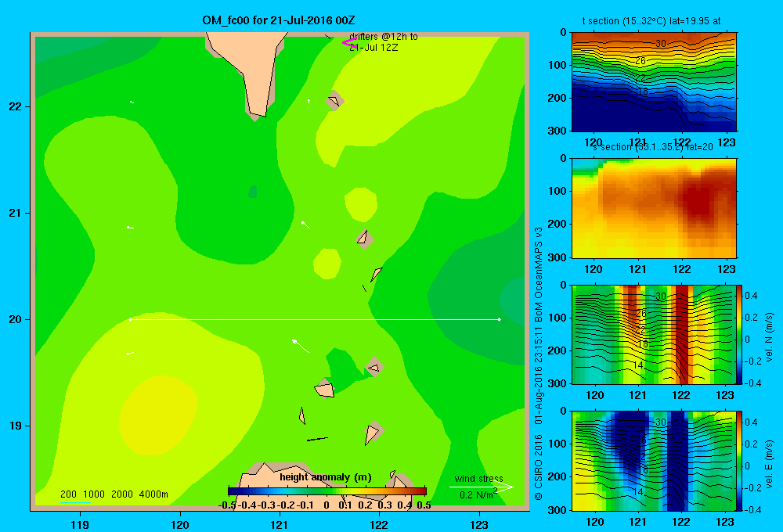Open the eastward velocity section panel
The width and height of the screenshot is (783, 532).
point(654,461)
